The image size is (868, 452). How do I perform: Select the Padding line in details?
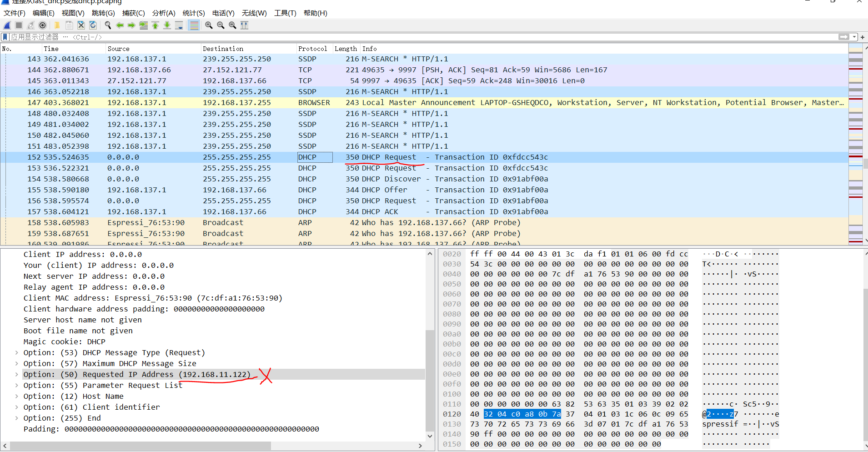[171, 429]
